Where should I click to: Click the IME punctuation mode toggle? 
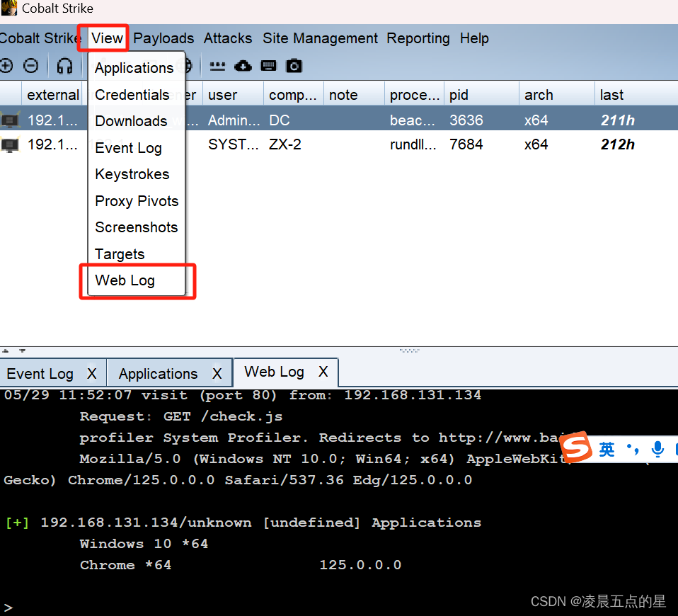click(633, 450)
